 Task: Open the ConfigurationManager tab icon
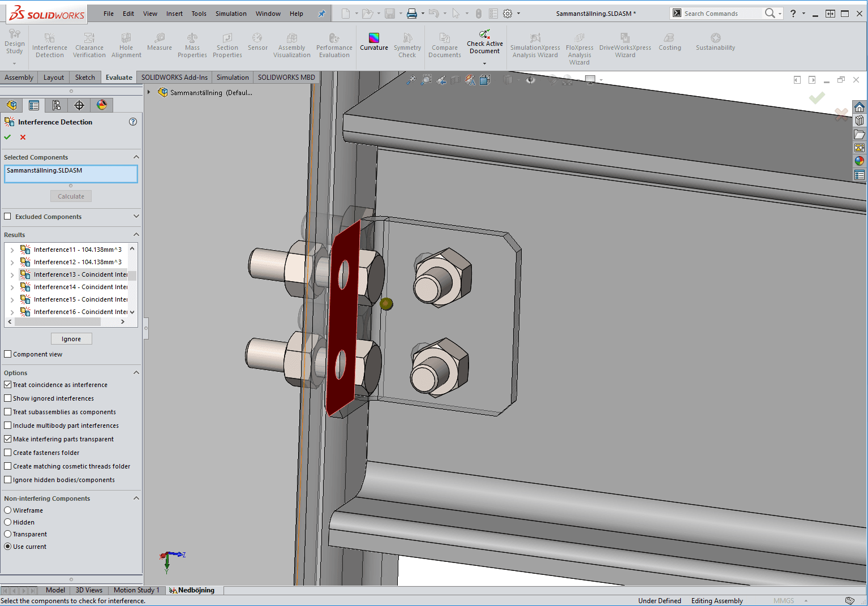coord(57,105)
